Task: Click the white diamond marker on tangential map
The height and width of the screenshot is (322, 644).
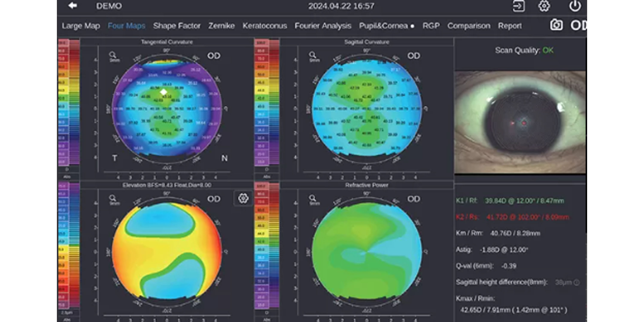Action: click(164, 92)
